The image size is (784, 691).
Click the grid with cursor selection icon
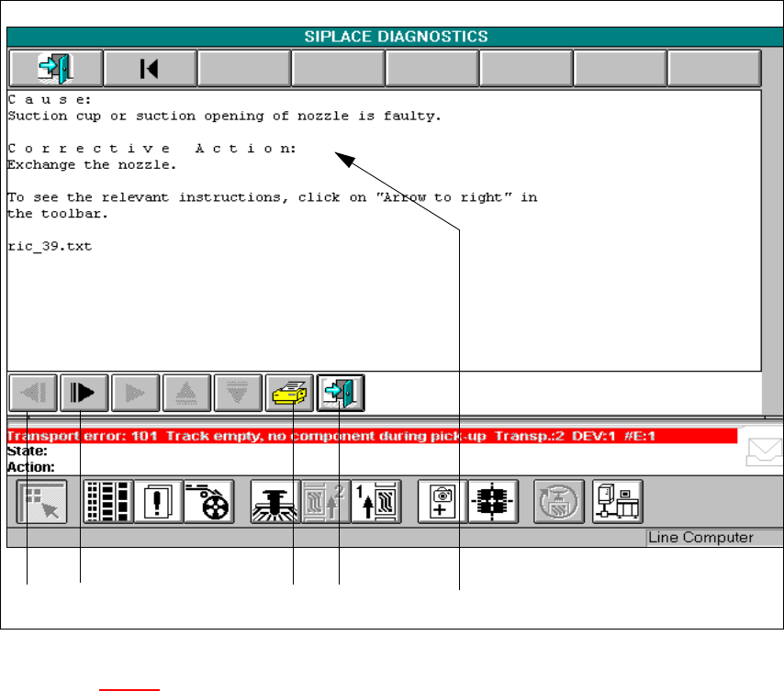[x=41, y=502]
